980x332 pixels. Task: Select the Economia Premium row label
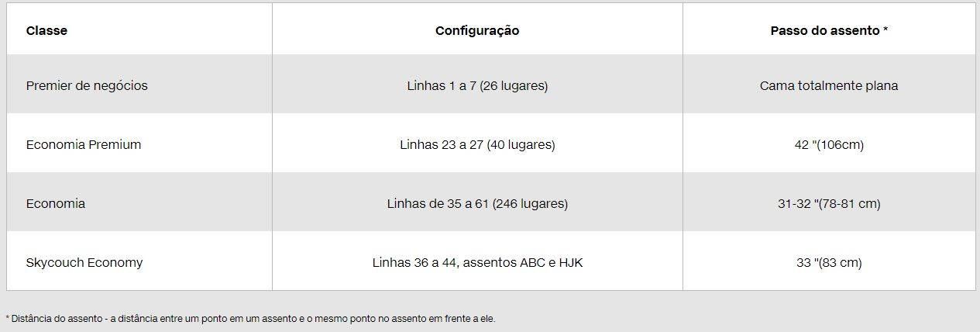coord(84,144)
